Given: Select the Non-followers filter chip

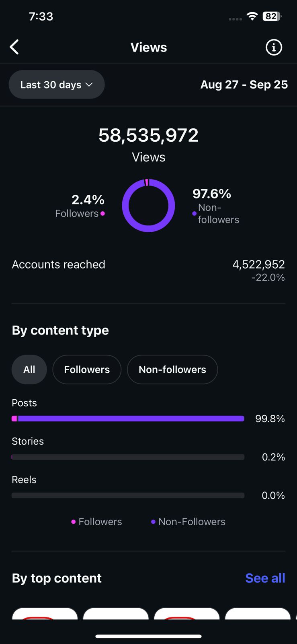Looking at the screenshot, I should (x=172, y=369).
